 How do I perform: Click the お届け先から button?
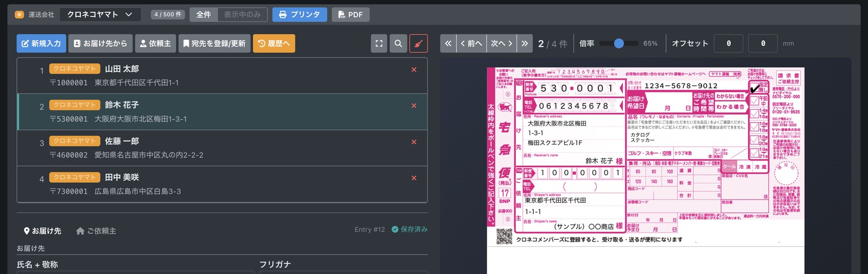pyautogui.click(x=100, y=43)
